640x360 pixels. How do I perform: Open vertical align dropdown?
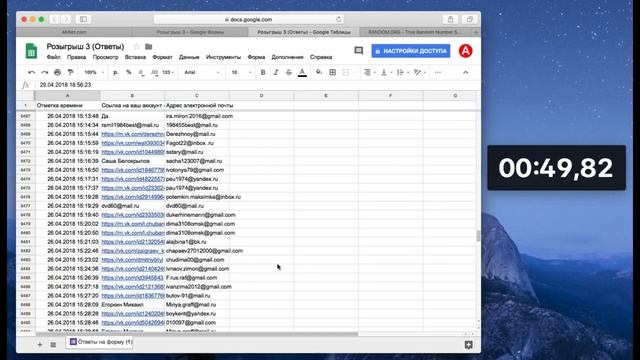tap(386, 72)
